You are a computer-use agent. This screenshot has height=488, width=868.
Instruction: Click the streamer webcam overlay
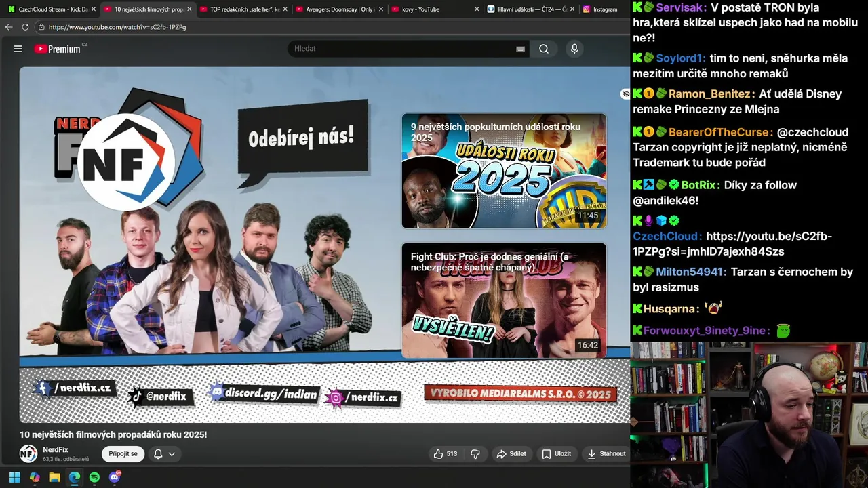point(749,415)
